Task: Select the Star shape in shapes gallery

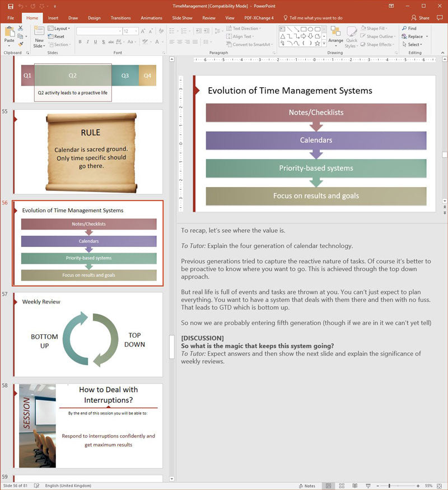Action: point(318,44)
